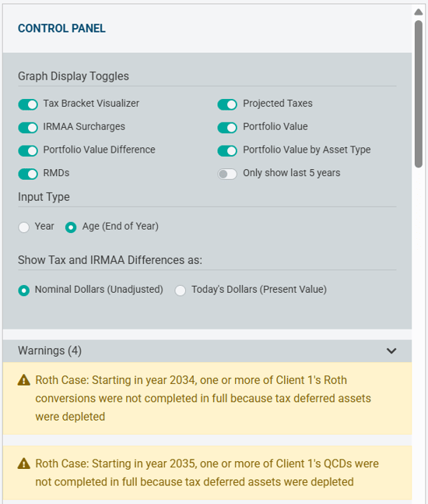Choose Today's Dollars (Present Value) option

pyautogui.click(x=180, y=291)
